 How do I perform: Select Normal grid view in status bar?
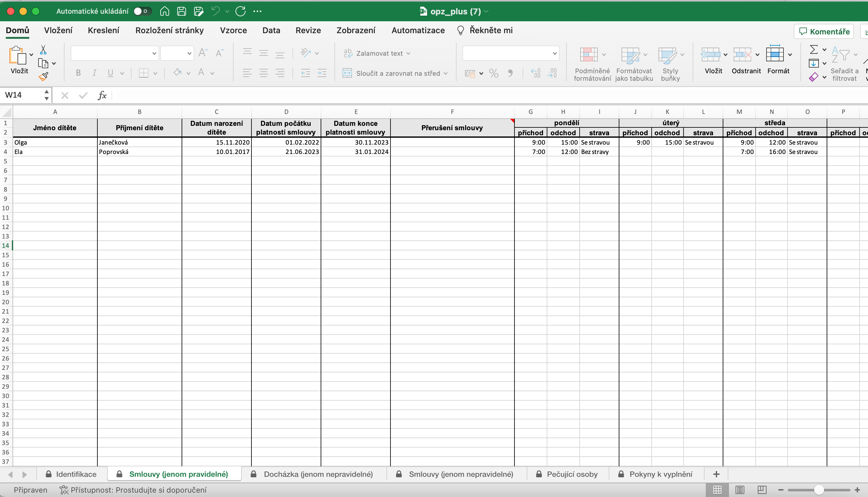tap(717, 490)
